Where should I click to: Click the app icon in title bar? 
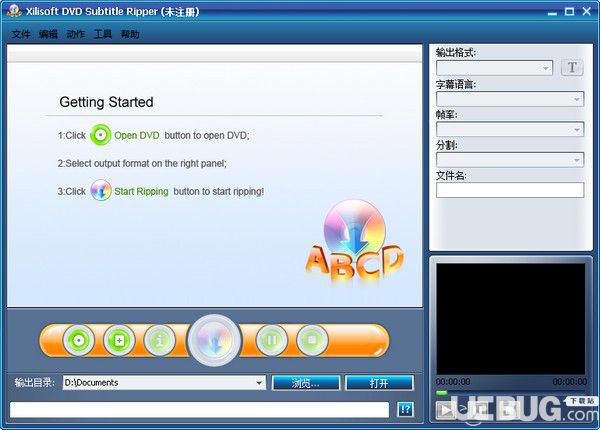click(x=14, y=11)
